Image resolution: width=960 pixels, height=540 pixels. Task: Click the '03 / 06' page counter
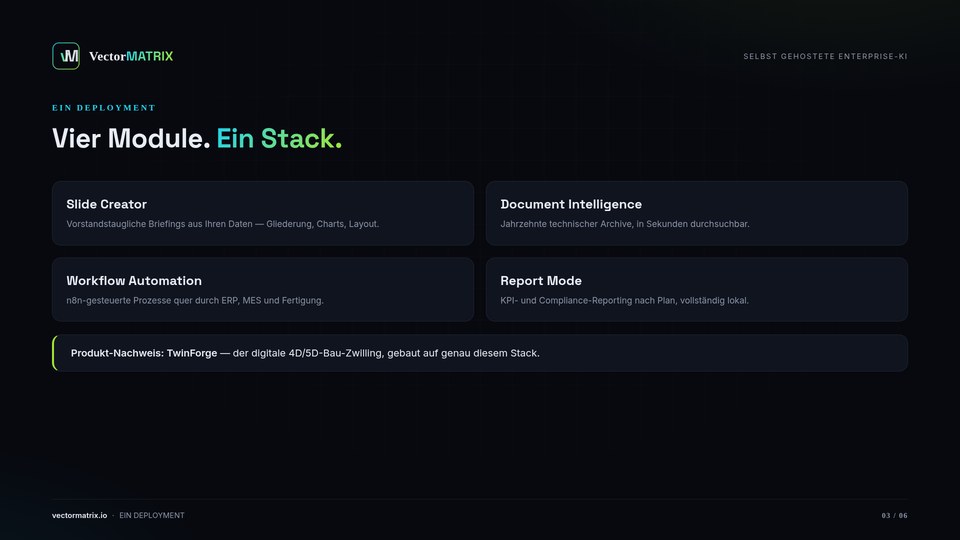point(894,516)
